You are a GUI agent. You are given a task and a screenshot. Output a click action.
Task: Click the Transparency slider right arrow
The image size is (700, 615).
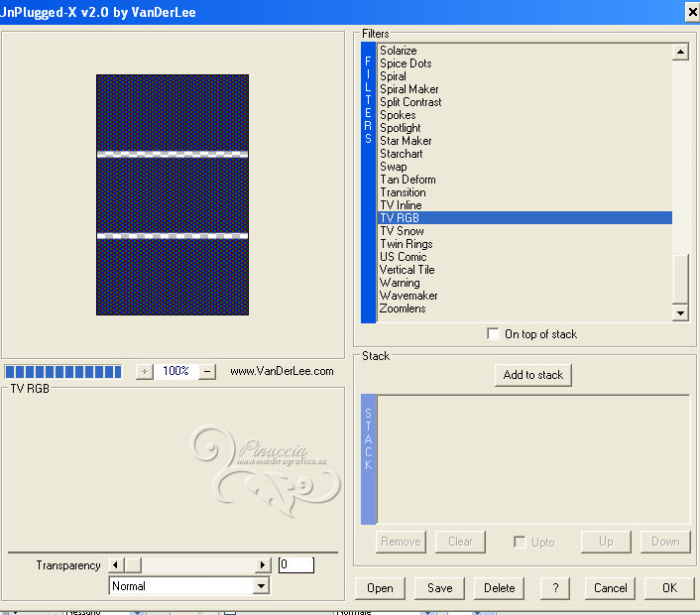pyautogui.click(x=263, y=565)
